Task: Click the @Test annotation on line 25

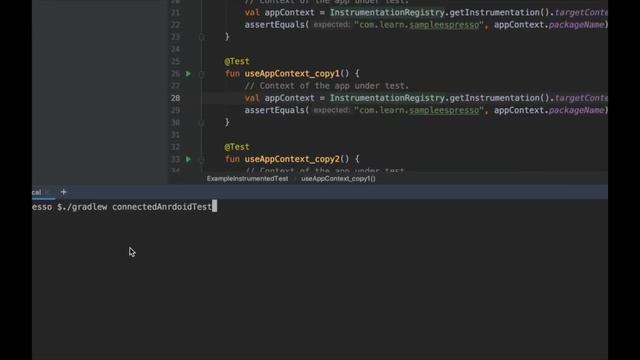Action: pos(237,62)
